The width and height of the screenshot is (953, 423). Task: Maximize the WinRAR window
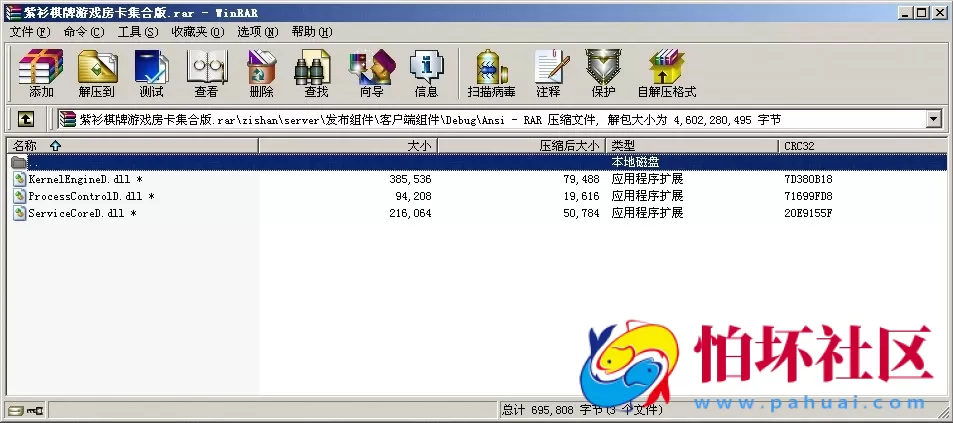922,12
